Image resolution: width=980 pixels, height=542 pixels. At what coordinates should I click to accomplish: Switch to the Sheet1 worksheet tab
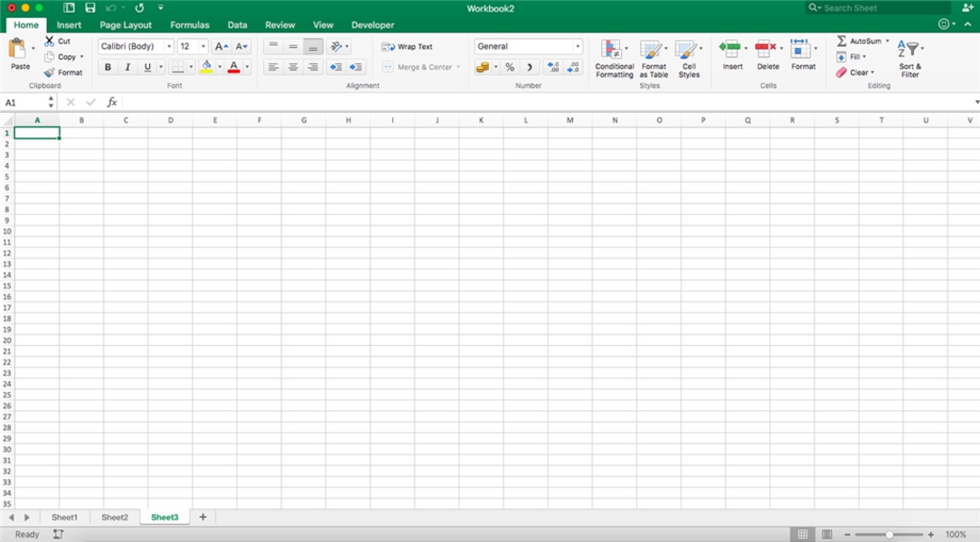click(x=64, y=518)
